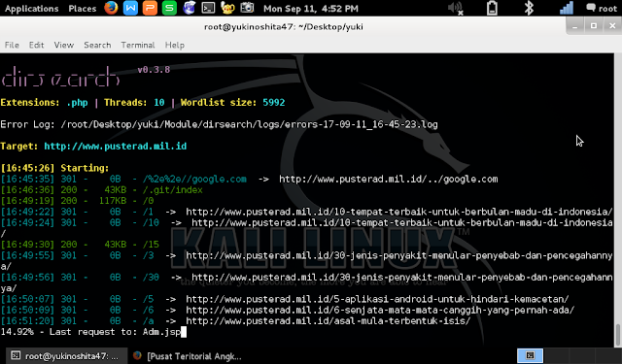The image size is (622, 364).
Task: Open the battery status indicator
Action: tap(492, 9)
